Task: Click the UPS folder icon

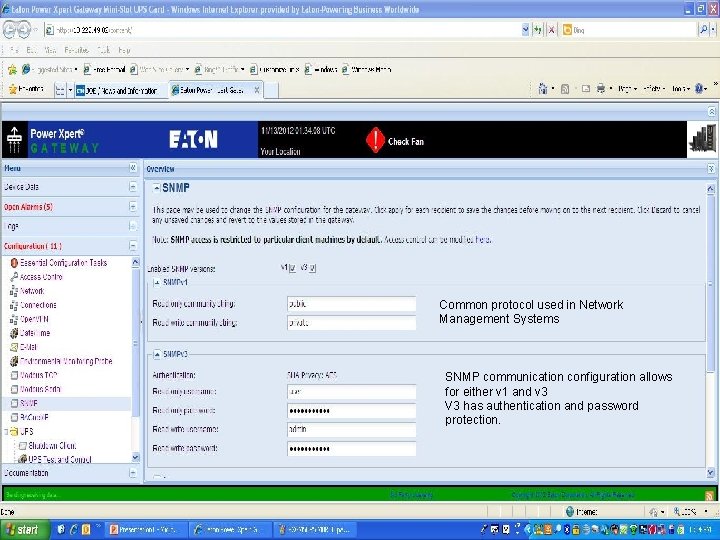Action: point(14,432)
